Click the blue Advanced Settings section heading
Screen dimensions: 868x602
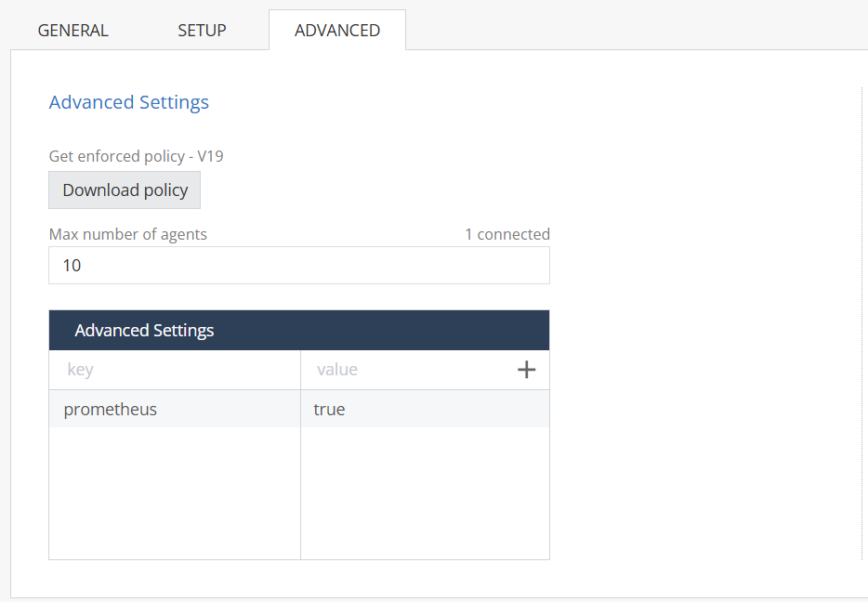pyautogui.click(x=128, y=102)
